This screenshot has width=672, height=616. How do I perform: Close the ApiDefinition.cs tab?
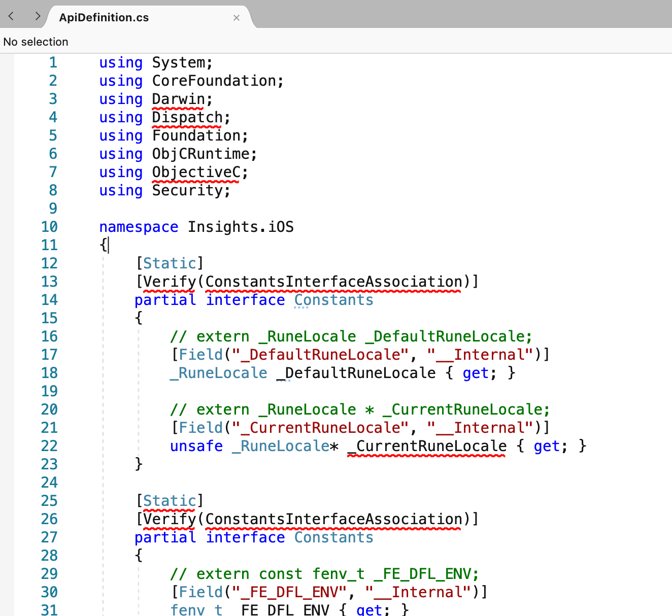236,17
